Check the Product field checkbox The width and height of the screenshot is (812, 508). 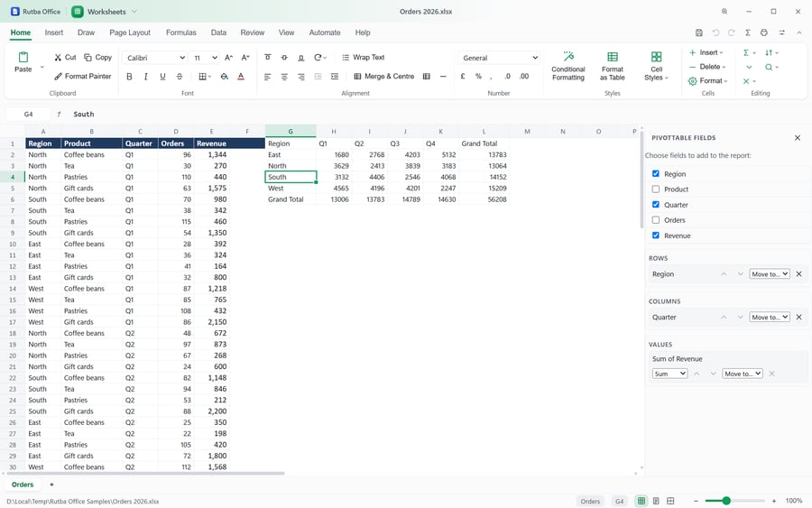click(656, 189)
